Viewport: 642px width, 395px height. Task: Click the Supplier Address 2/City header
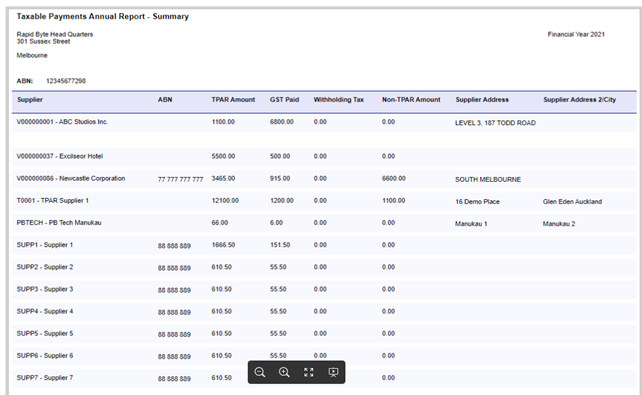coord(579,99)
